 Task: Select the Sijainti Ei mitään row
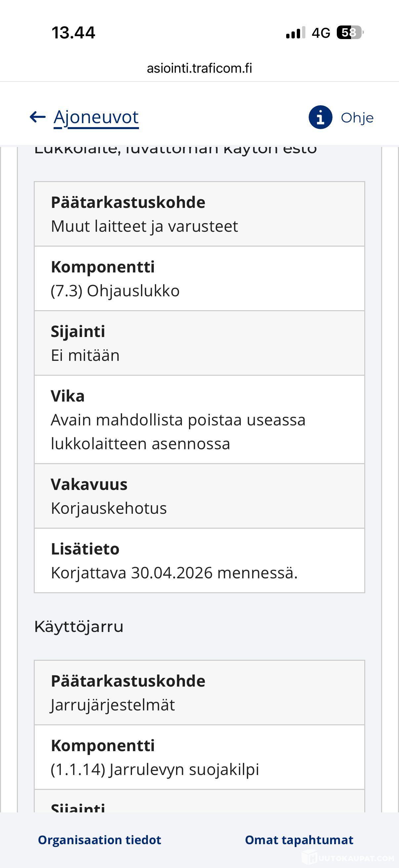click(199, 343)
